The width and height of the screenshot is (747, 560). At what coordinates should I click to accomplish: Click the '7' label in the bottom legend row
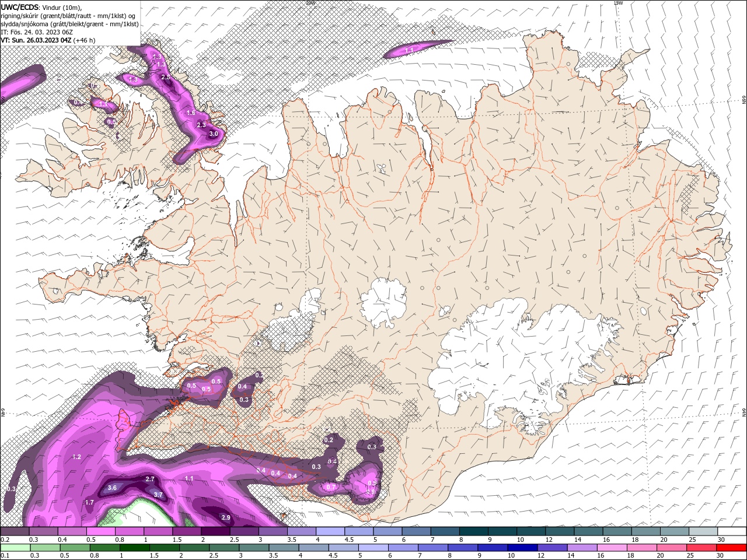[421, 555]
